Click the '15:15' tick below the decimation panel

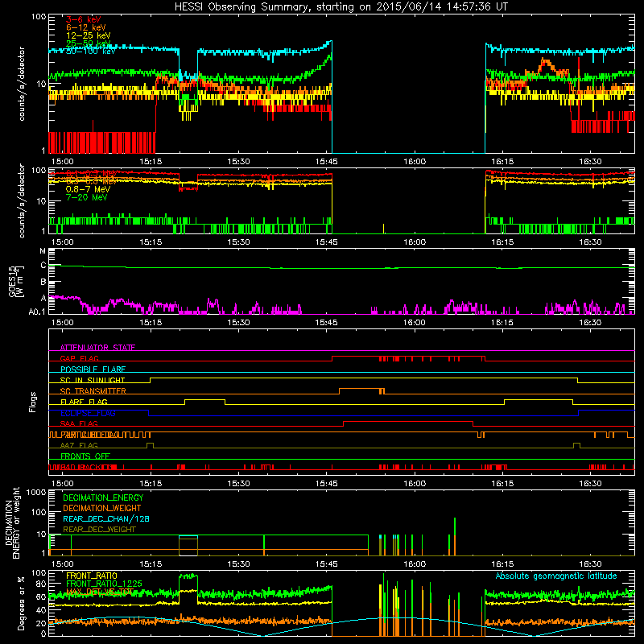pyautogui.click(x=151, y=564)
